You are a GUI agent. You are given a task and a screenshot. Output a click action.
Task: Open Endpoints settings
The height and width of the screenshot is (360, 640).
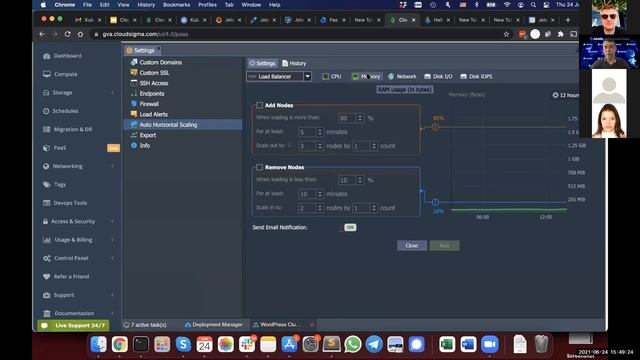[147, 93]
